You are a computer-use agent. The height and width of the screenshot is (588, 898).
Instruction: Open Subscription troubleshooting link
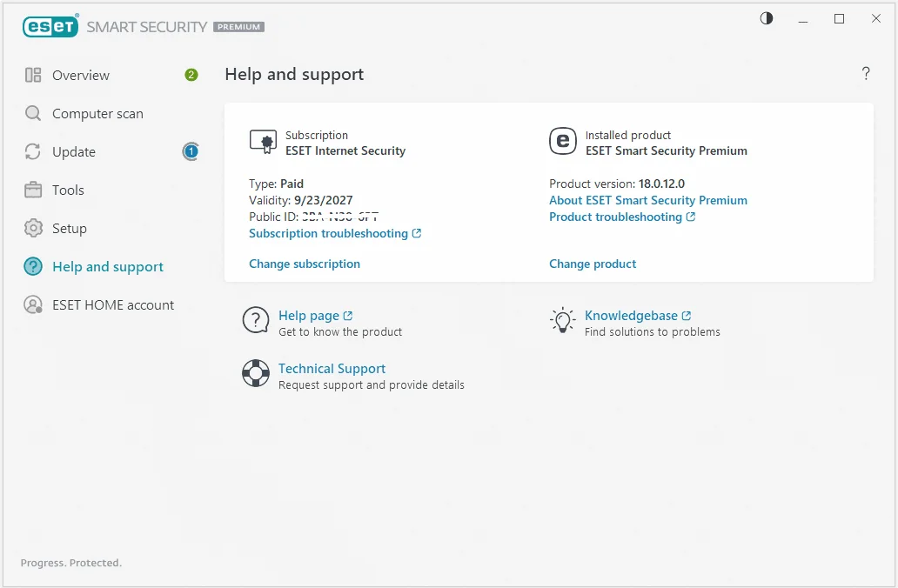tap(328, 233)
